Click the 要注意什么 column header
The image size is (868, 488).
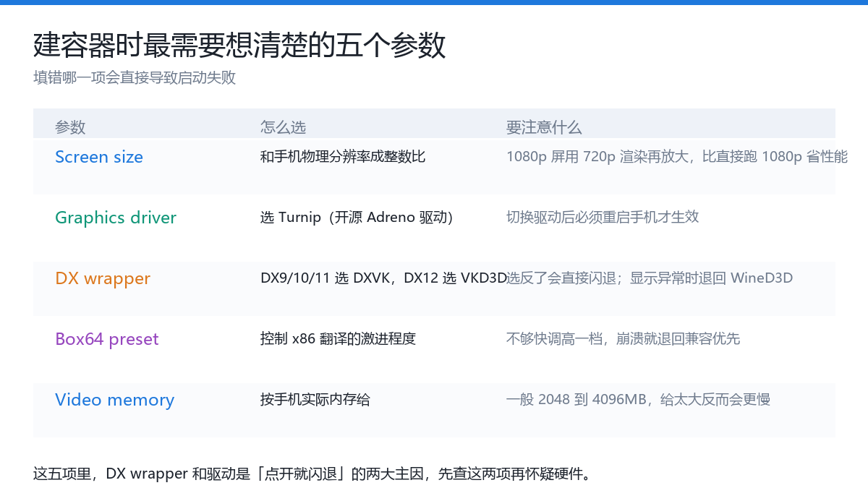(544, 127)
